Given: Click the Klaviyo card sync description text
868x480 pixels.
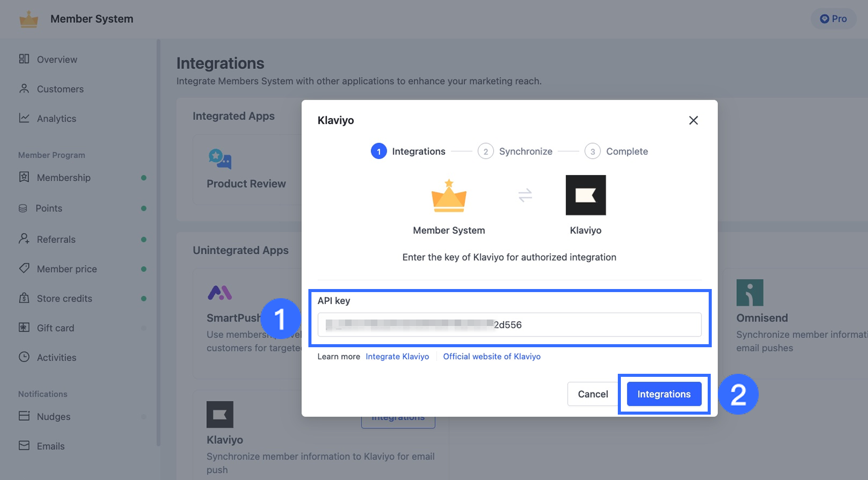Looking at the screenshot, I should click(x=321, y=463).
